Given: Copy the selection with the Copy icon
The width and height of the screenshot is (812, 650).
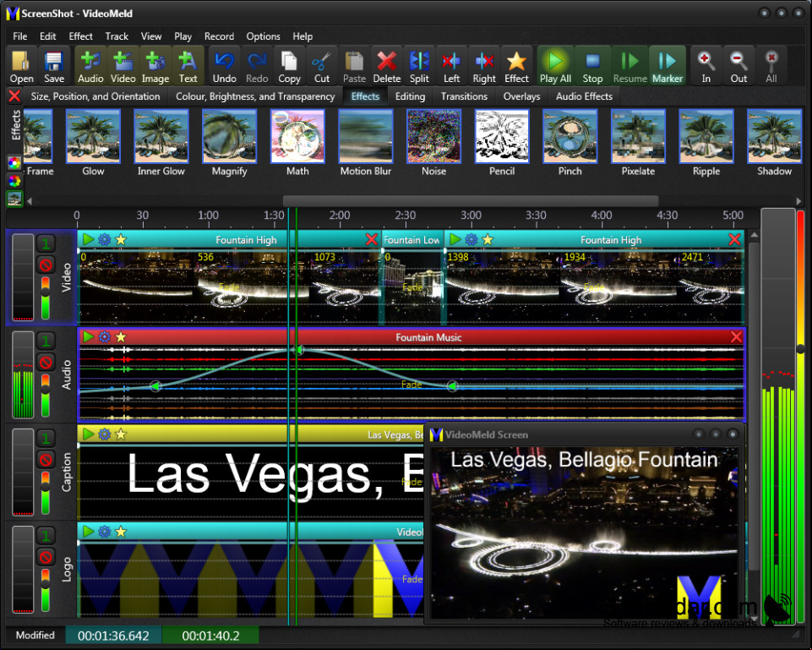Looking at the screenshot, I should click(x=289, y=66).
